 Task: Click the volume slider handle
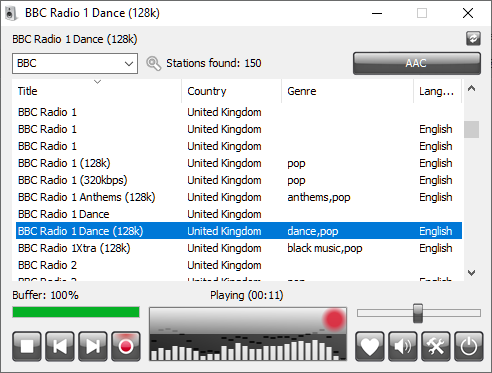click(418, 313)
